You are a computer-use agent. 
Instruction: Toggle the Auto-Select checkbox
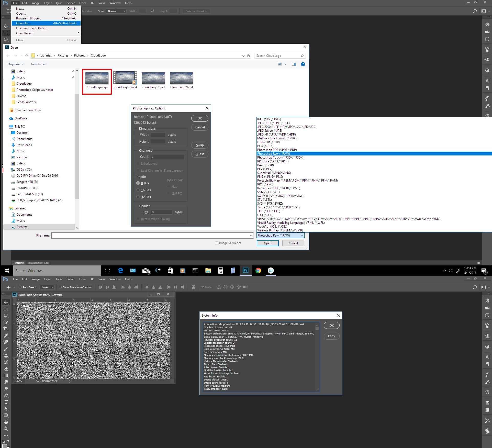[x=20, y=287]
